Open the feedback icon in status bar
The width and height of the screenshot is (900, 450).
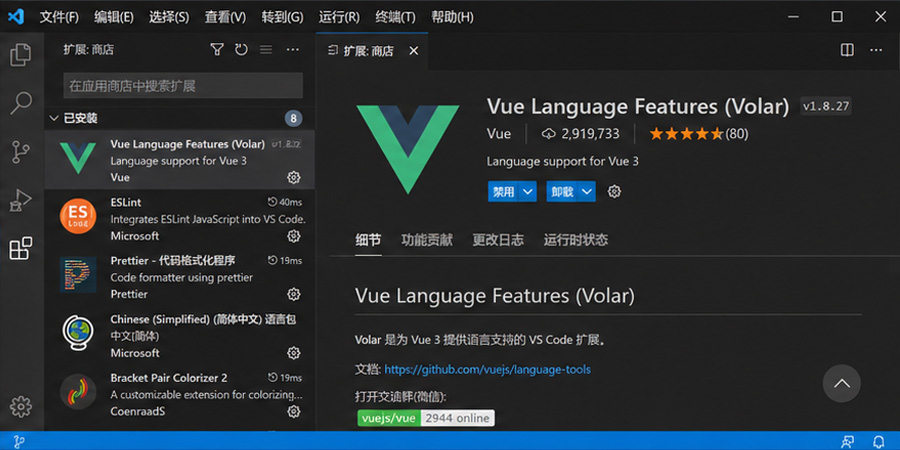[847, 441]
